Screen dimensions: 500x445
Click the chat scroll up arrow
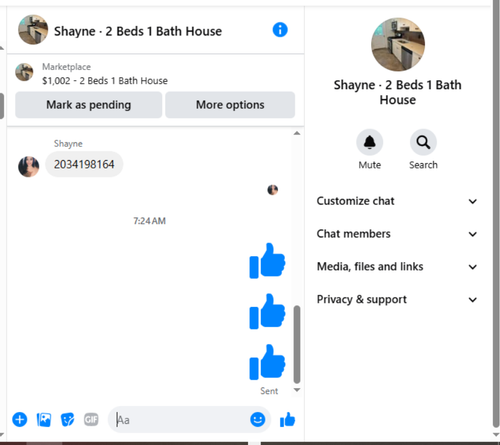coord(297,133)
